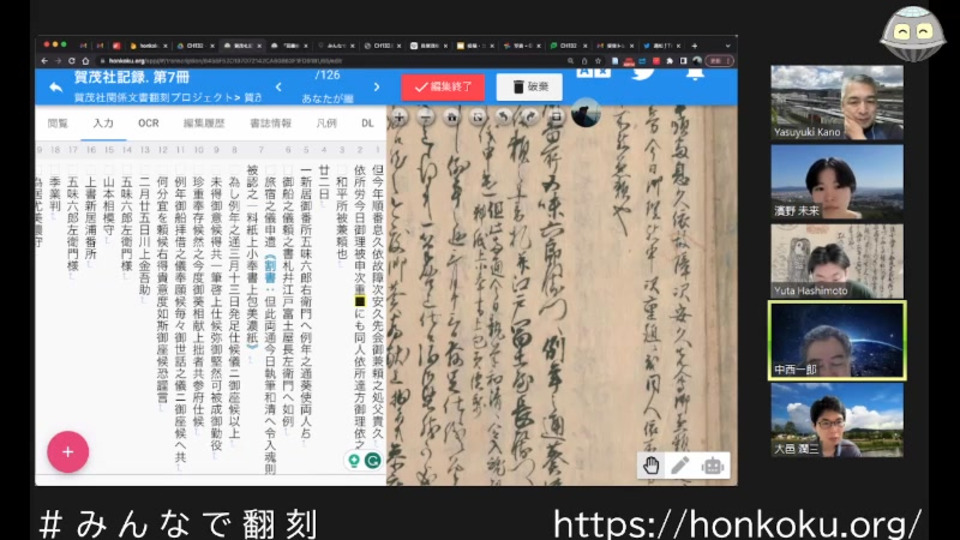Select 濱野 未来's video tile
Image resolution: width=960 pixels, height=540 pixels.
(x=837, y=182)
